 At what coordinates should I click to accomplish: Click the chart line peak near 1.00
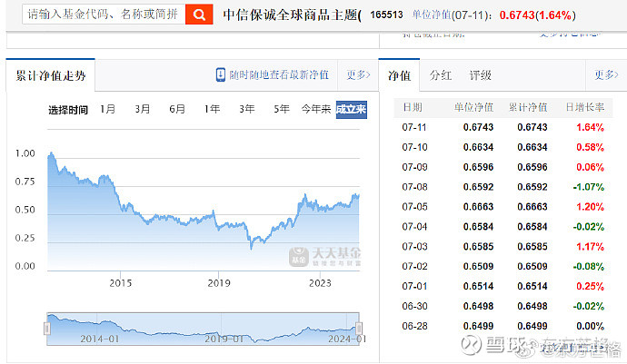coord(51,153)
